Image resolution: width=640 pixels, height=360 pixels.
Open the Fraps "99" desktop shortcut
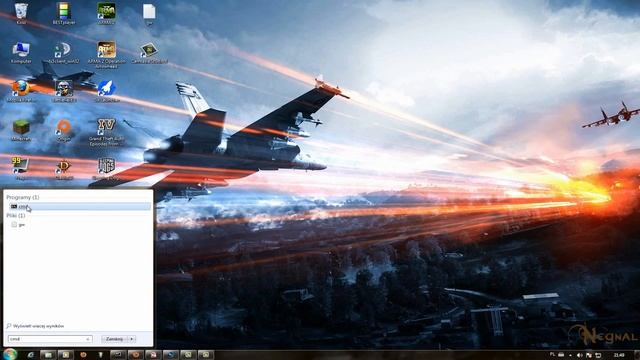pyautogui.click(x=21, y=168)
